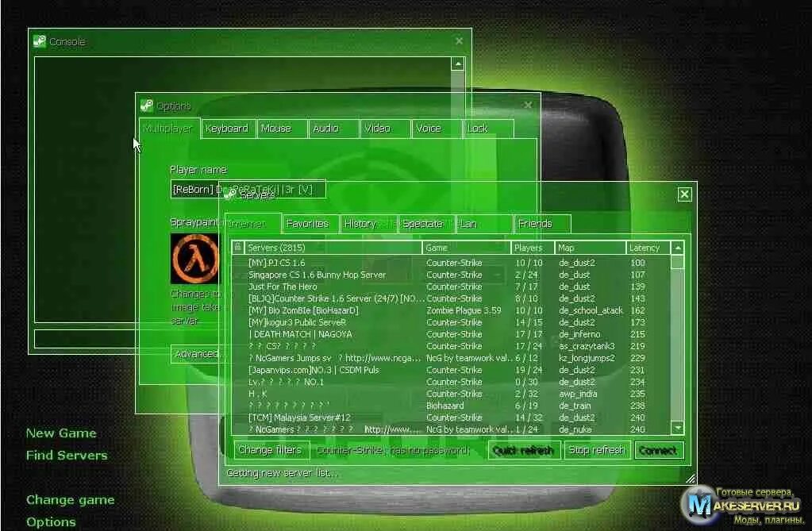Click the Advanced button in Options
Screen dimensions: 812x531
(196, 354)
